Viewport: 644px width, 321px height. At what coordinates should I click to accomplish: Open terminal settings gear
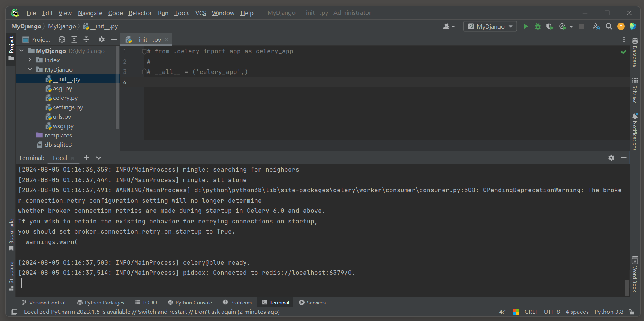point(611,158)
